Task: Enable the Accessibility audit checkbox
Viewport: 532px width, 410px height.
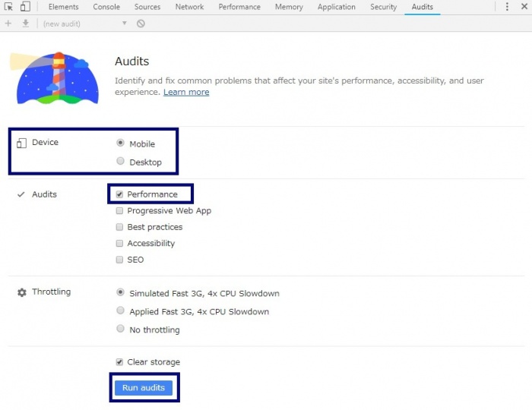Action: point(119,244)
